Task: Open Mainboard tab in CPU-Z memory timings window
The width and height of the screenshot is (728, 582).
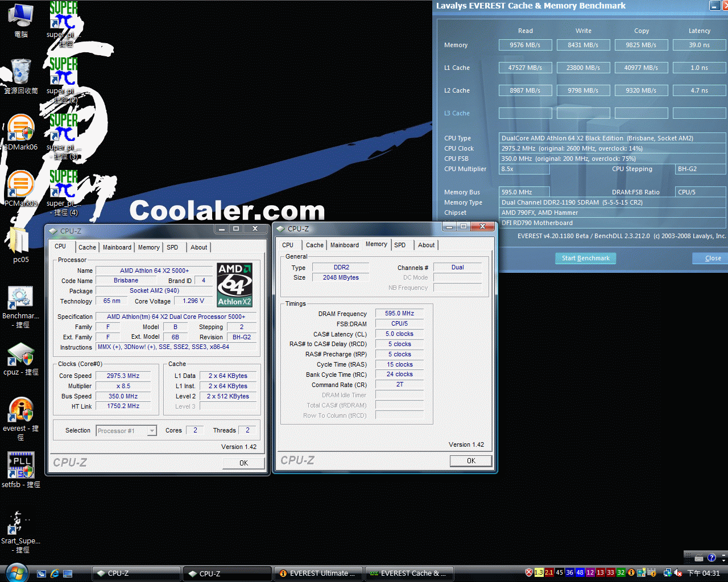Action: click(345, 245)
